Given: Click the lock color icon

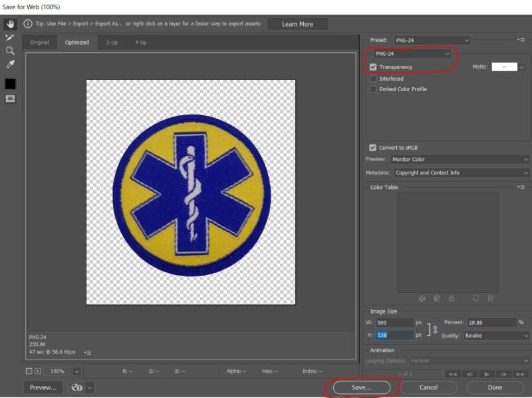Looking at the screenshot, I should [452, 299].
